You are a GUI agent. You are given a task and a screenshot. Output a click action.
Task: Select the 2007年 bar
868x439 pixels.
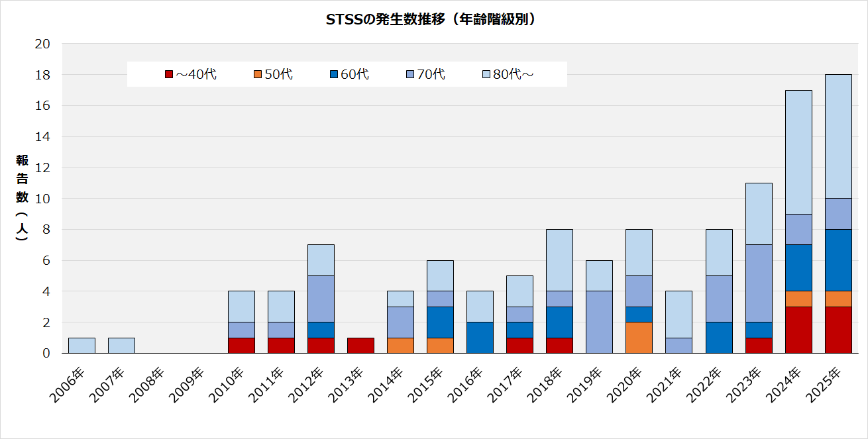[x=121, y=346]
